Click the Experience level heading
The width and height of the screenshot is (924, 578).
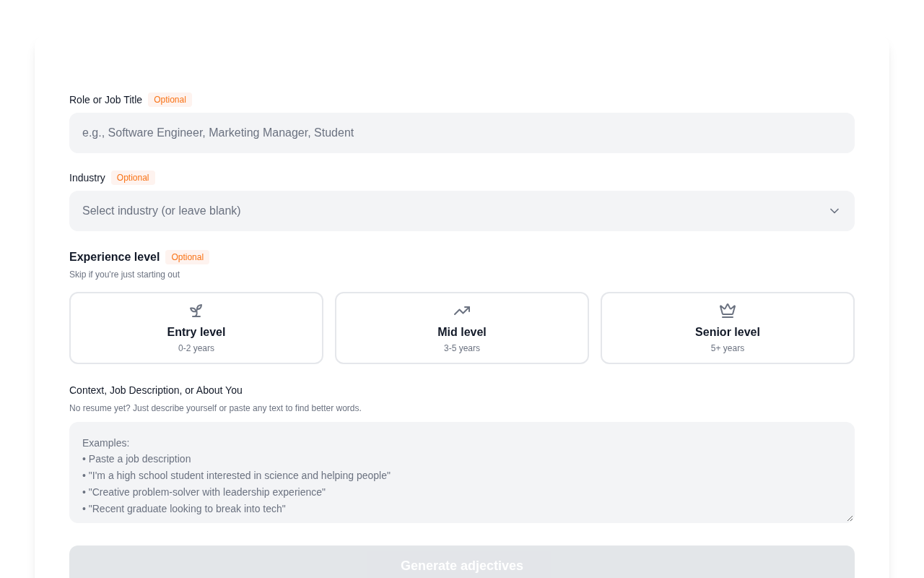(x=114, y=257)
